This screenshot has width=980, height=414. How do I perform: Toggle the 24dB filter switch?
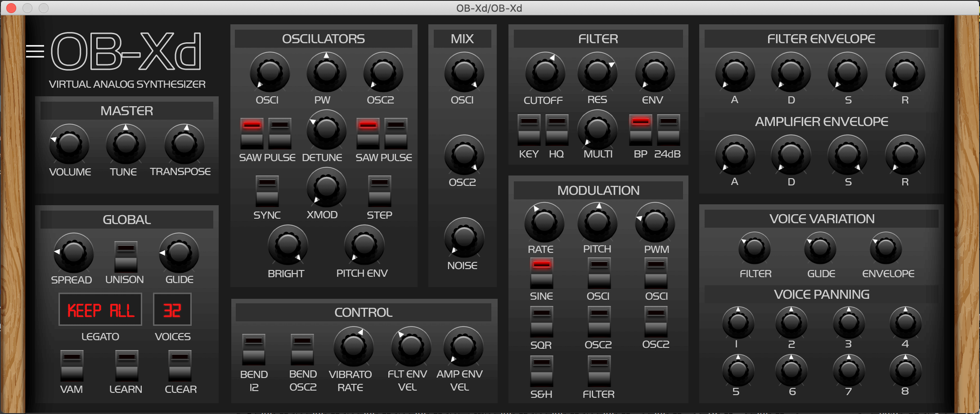tap(669, 130)
